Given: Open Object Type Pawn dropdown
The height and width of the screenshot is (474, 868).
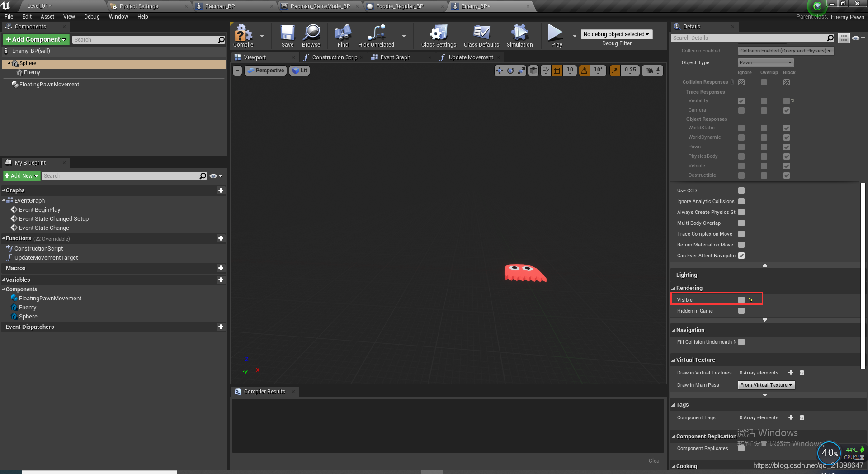Looking at the screenshot, I should click(x=766, y=62).
